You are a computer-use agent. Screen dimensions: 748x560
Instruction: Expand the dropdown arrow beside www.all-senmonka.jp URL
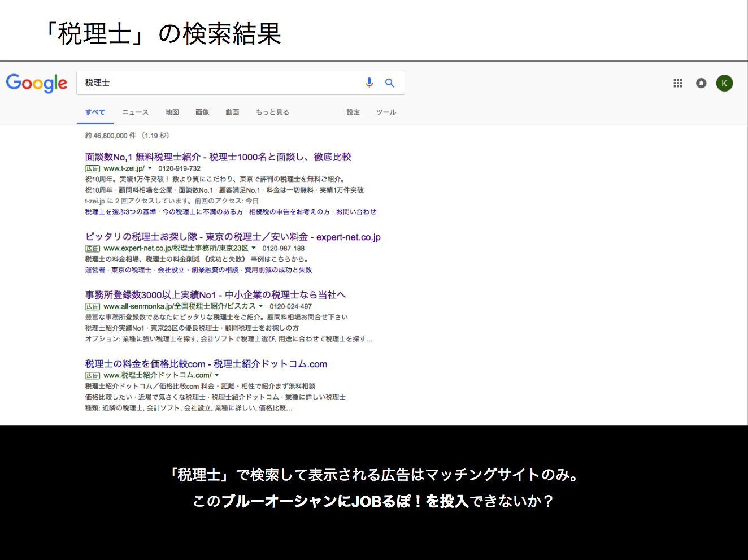[x=261, y=306]
